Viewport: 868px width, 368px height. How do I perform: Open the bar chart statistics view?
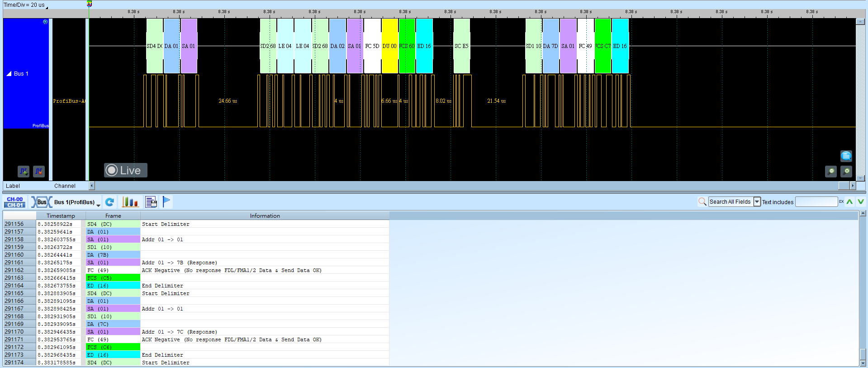130,202
